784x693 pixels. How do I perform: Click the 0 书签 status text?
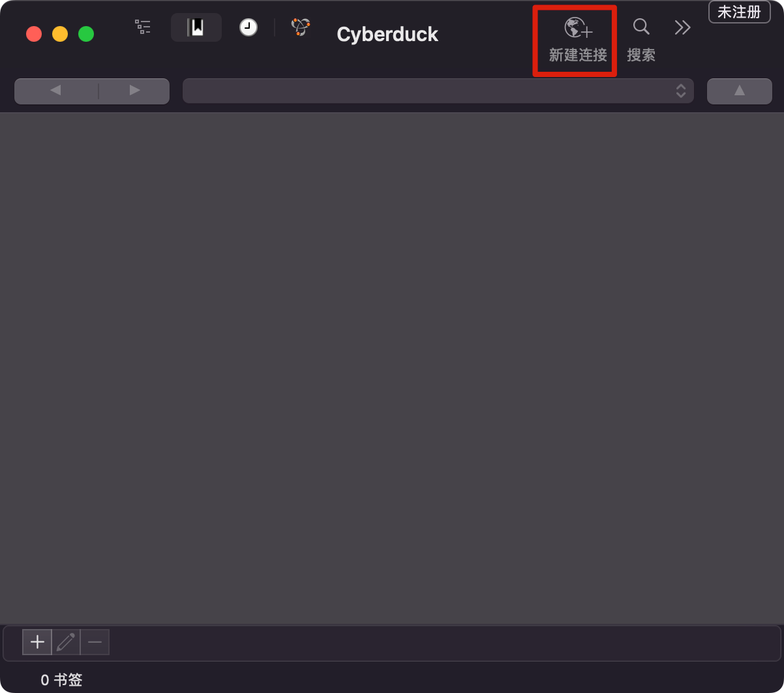[61, 680]
